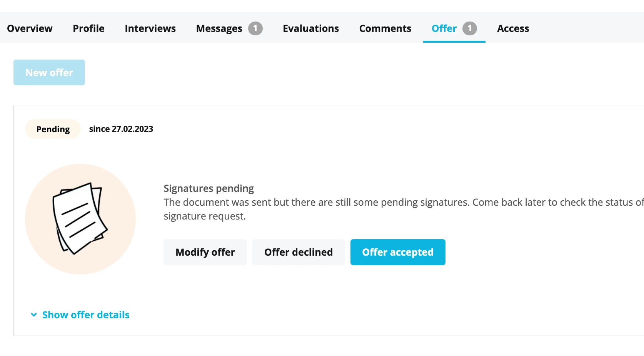644x356 pixels.
Task: Select the Evaluations tab
Action: tap(311, 28)
